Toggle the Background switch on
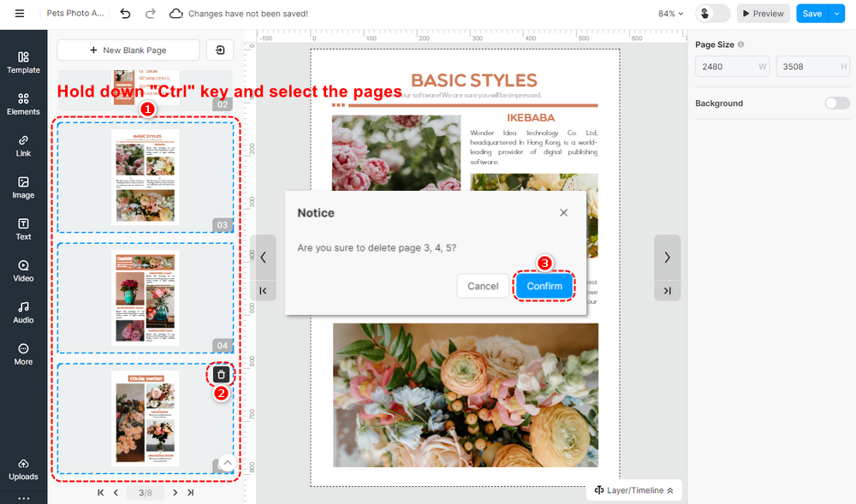The image size is (856, 504). (x=837, y=103)
